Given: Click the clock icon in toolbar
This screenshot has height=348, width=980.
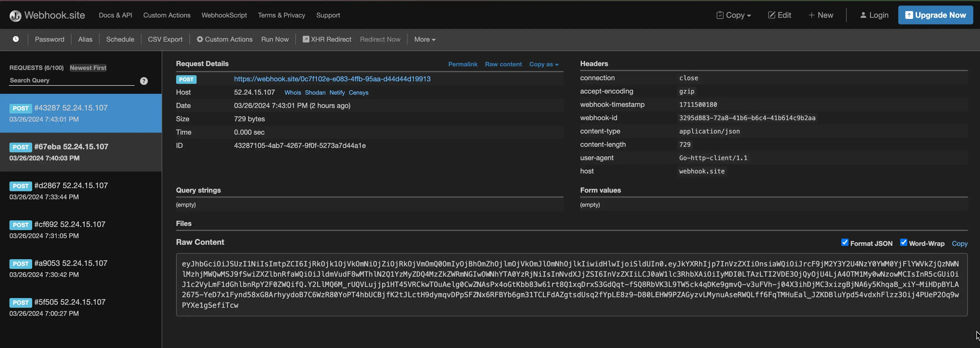Looking at the screenshot, I should pyautogui.click(x=16, y=39).
